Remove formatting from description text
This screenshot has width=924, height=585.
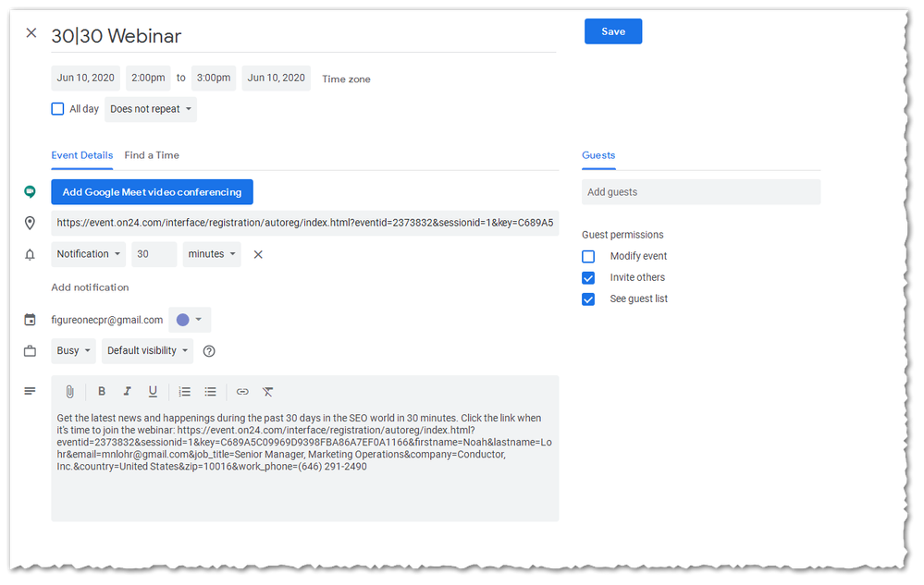click(x=268, y=392)
